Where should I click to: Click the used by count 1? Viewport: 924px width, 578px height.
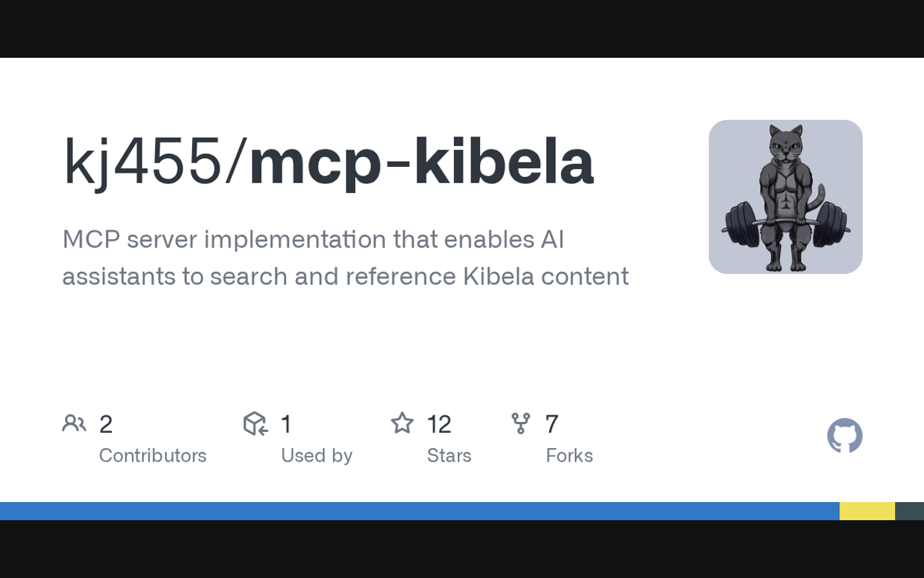click(286, 424)
